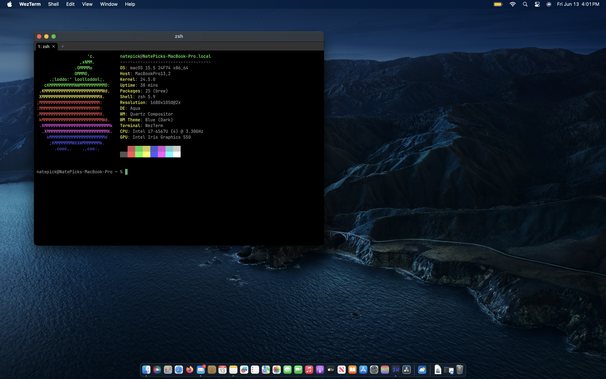
Task: Open Launchpad in the Dock
Action: click(168, 370)
